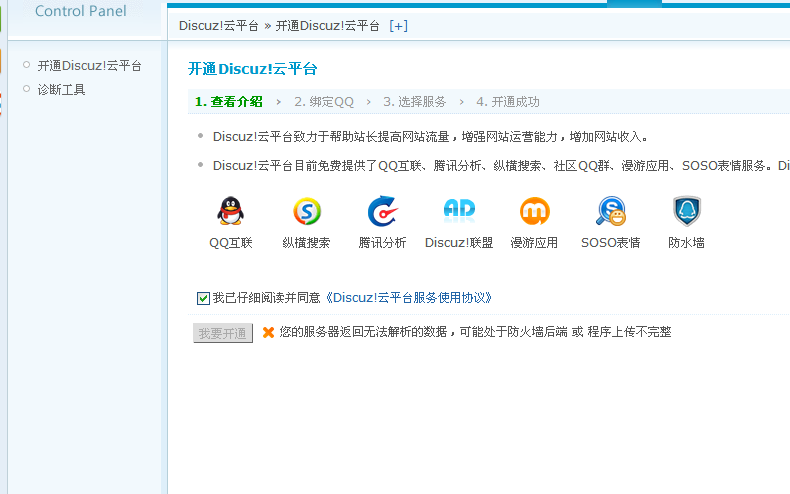The image size is (790, 494).
Task: Click step 3. 选择服务
Action: click(x=415, y=102)
